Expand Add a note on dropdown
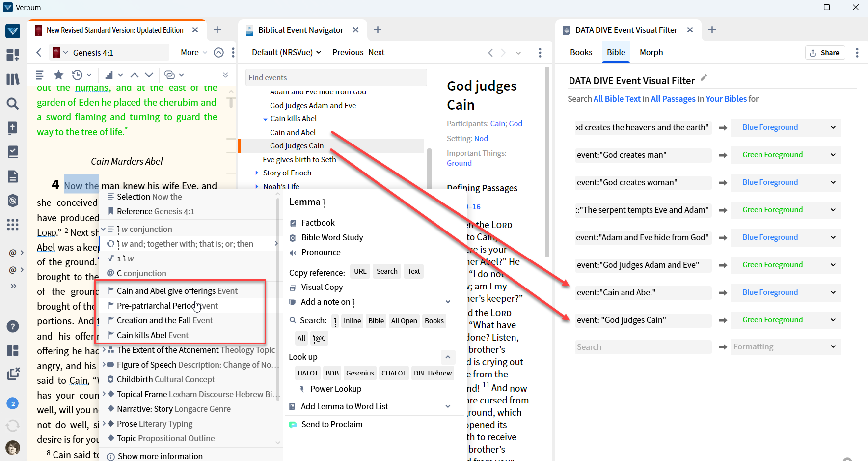Screen dimensions: 868x461 click(x=448, y=302)
